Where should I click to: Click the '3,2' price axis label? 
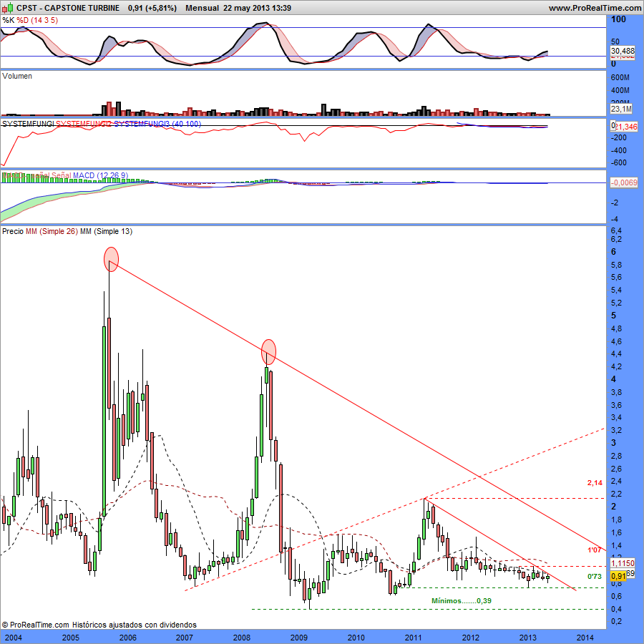(617, 430)
